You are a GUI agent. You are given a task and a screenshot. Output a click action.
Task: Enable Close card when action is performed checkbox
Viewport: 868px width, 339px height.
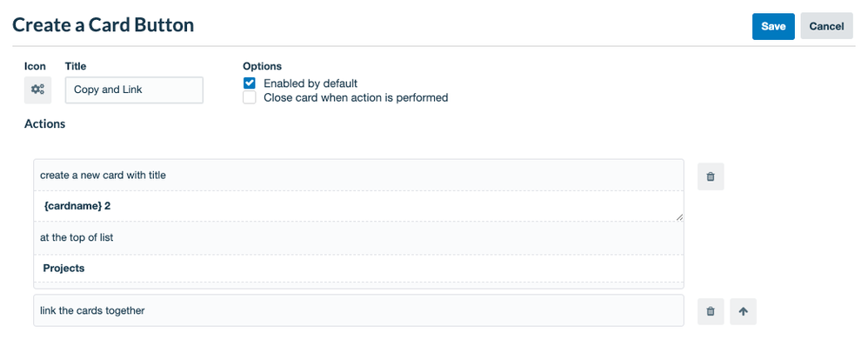250,98
